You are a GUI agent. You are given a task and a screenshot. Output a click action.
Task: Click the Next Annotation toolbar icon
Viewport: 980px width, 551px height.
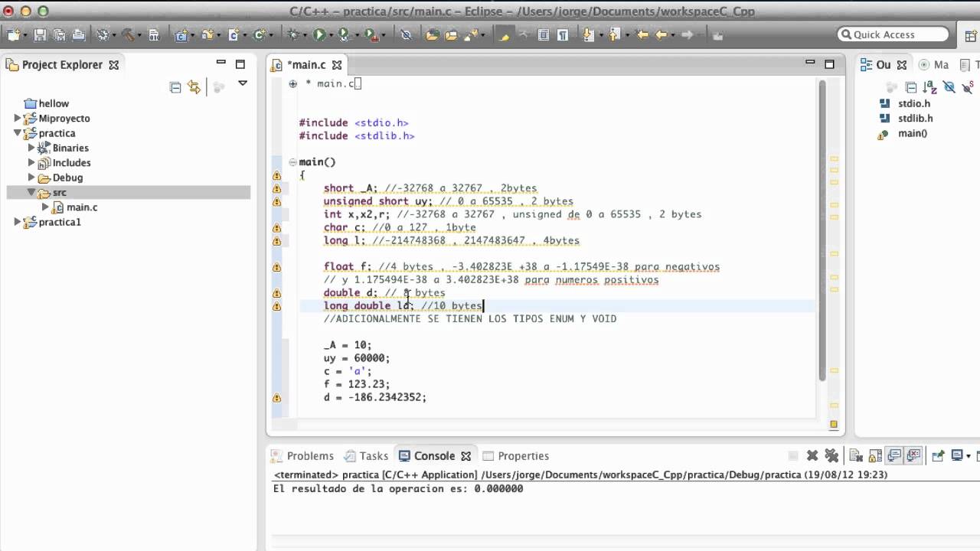coord(587,35)
